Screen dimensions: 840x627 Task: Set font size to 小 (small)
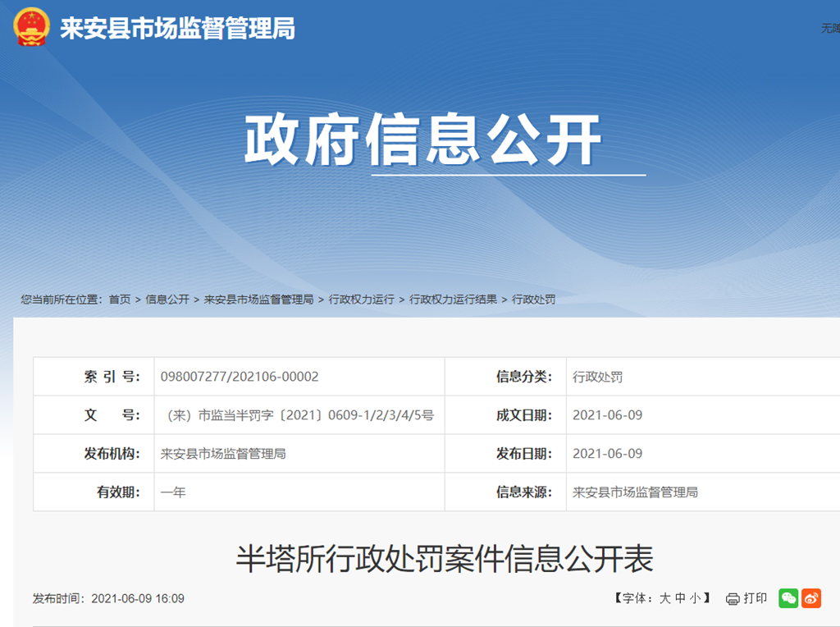click(x=695, y=598)
